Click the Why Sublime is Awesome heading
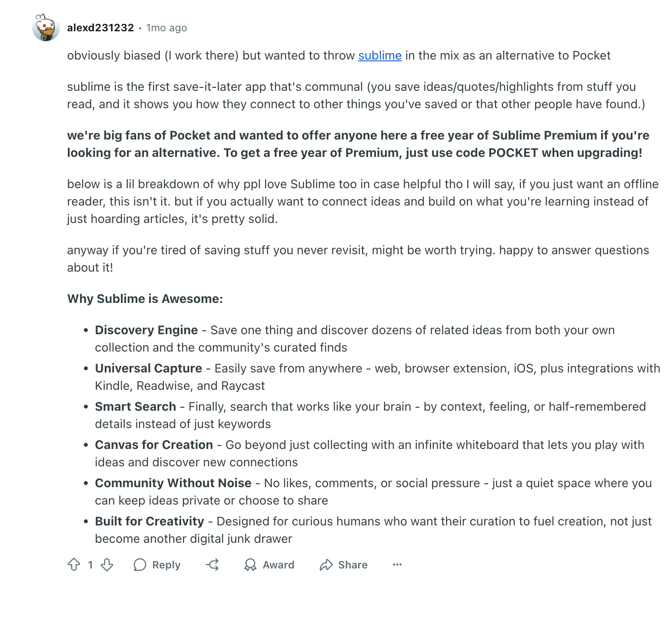 pos(145,299)
